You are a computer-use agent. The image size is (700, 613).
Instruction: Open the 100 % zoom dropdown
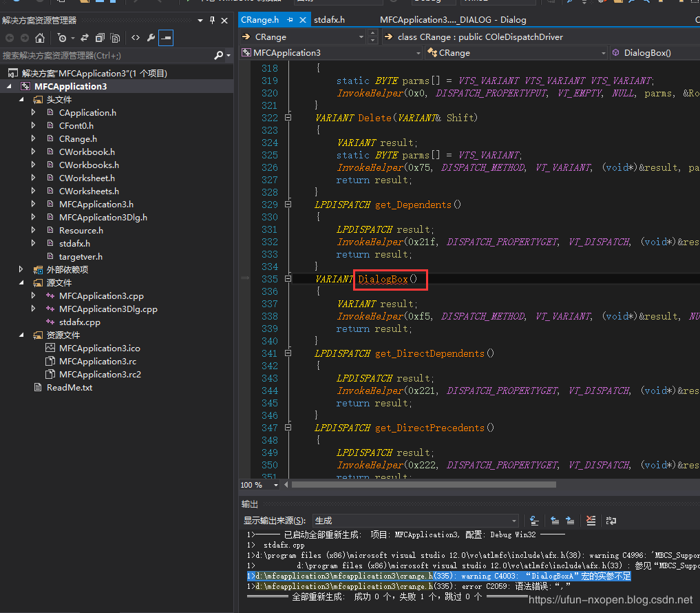coord(276,485)
